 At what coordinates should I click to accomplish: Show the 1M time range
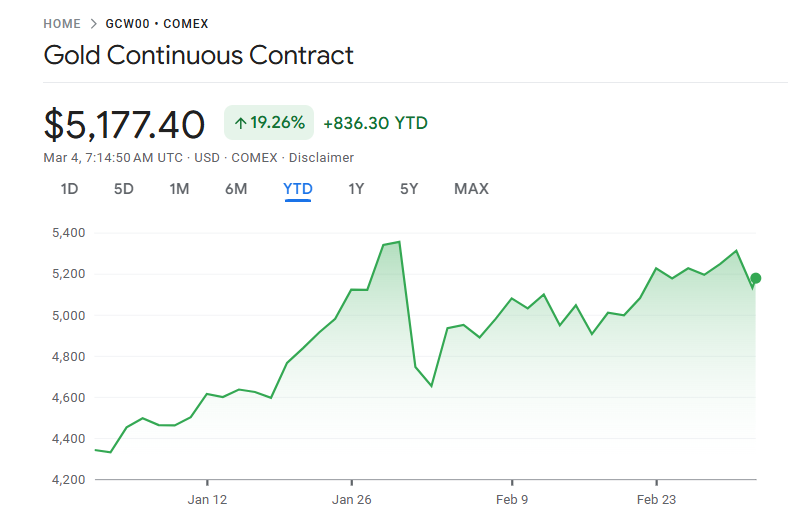pos(179,189)
